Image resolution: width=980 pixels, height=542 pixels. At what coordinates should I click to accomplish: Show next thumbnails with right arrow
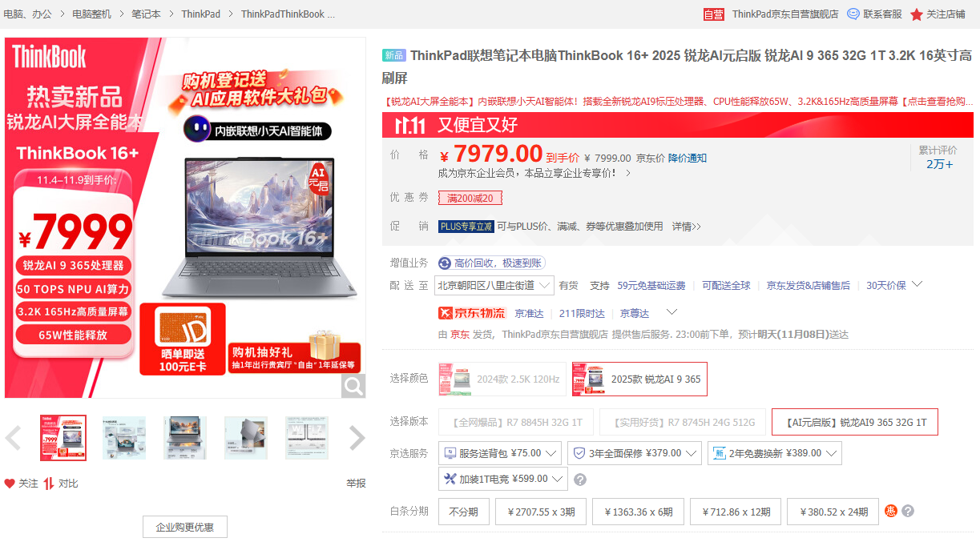tap(357, 438)
